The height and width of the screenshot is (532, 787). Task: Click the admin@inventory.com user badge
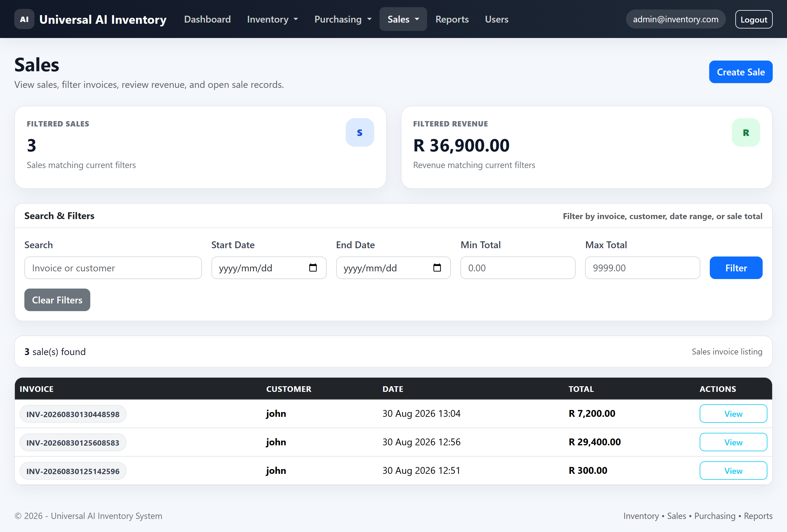676,19
